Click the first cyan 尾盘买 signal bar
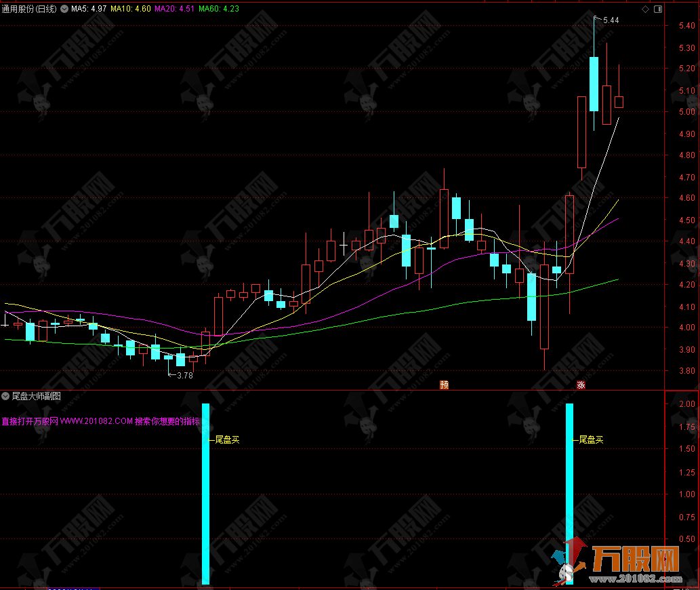The width and height of the screenshot is (700, 590). [205, 494]
